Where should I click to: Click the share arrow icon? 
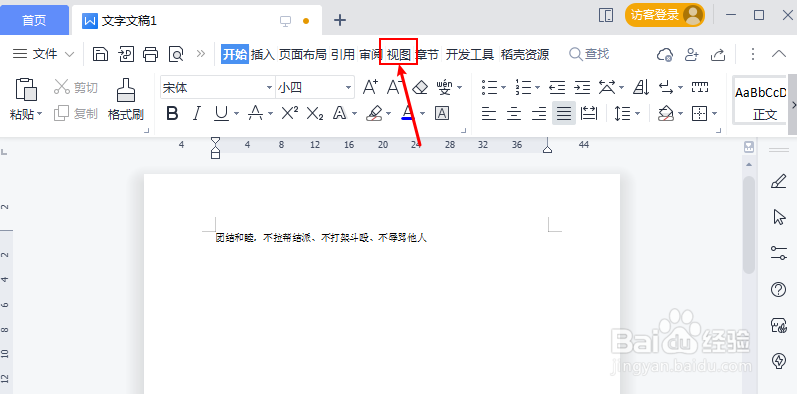[x=717, y=54]
